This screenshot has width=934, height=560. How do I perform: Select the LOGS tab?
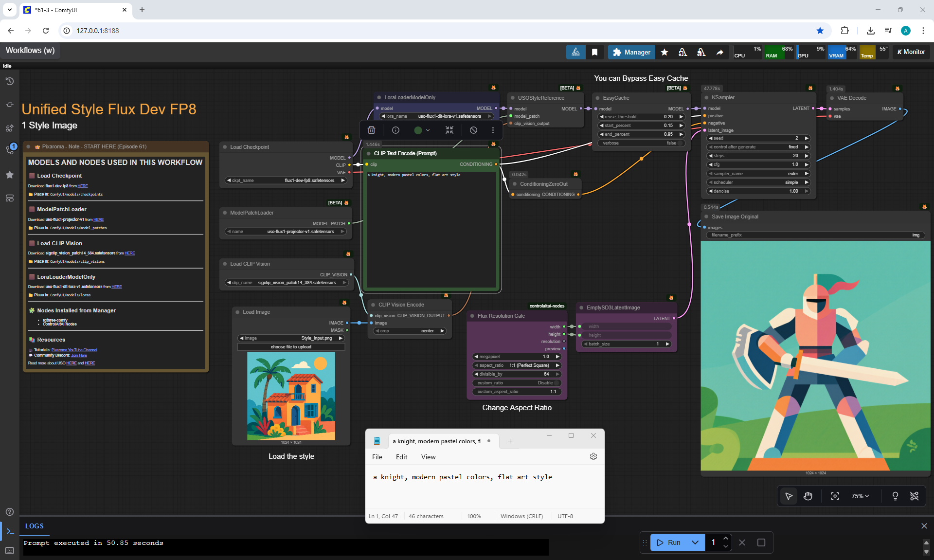tap(34, 526)
